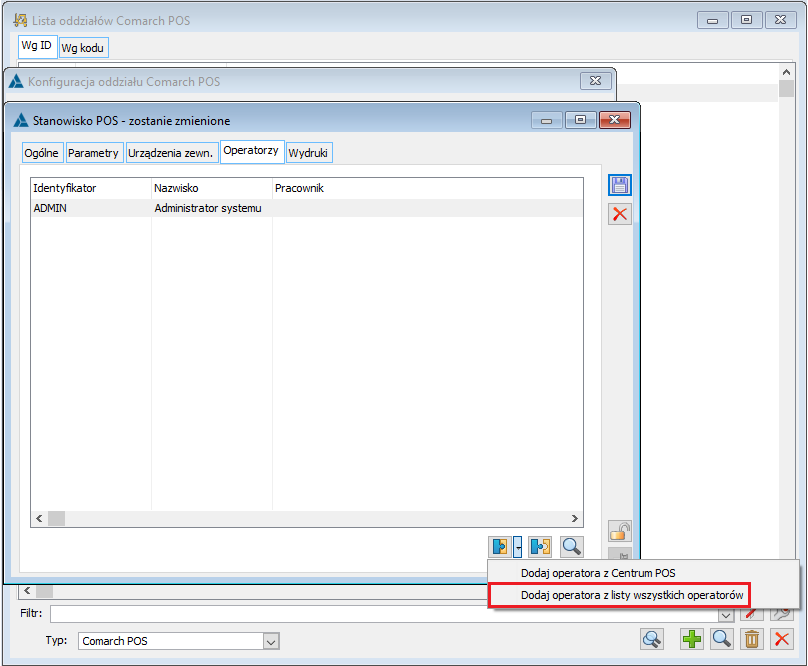Sort by the Pracownik column header
808x666 pixels.
pyautogui.click(x=428, y=188)
